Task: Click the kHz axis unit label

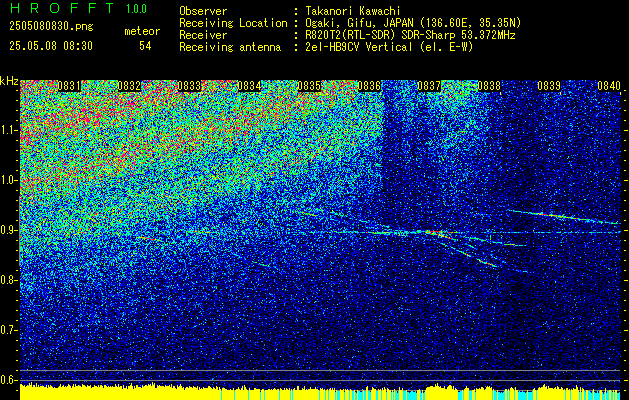Action: point(9,81)
